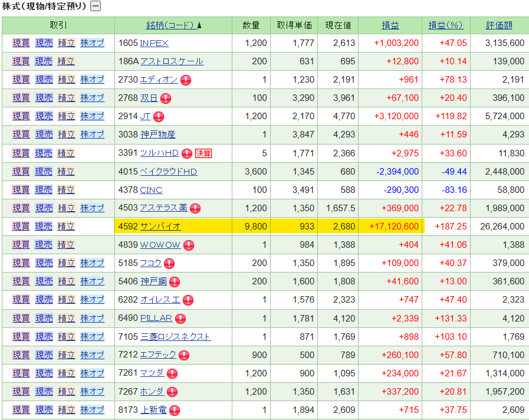Click 現売 for the サンバイオ row
Viewport: 529px width, 420px height.
(44, 227)
